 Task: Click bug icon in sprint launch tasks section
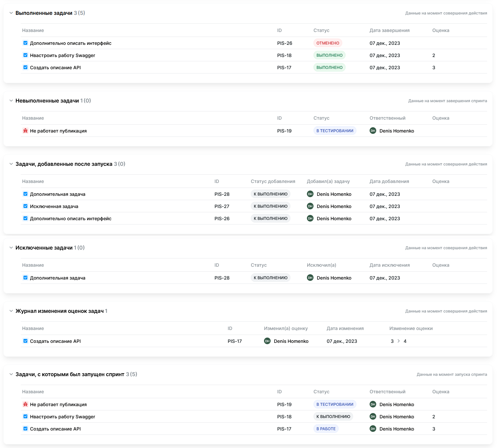coord(25,404)
